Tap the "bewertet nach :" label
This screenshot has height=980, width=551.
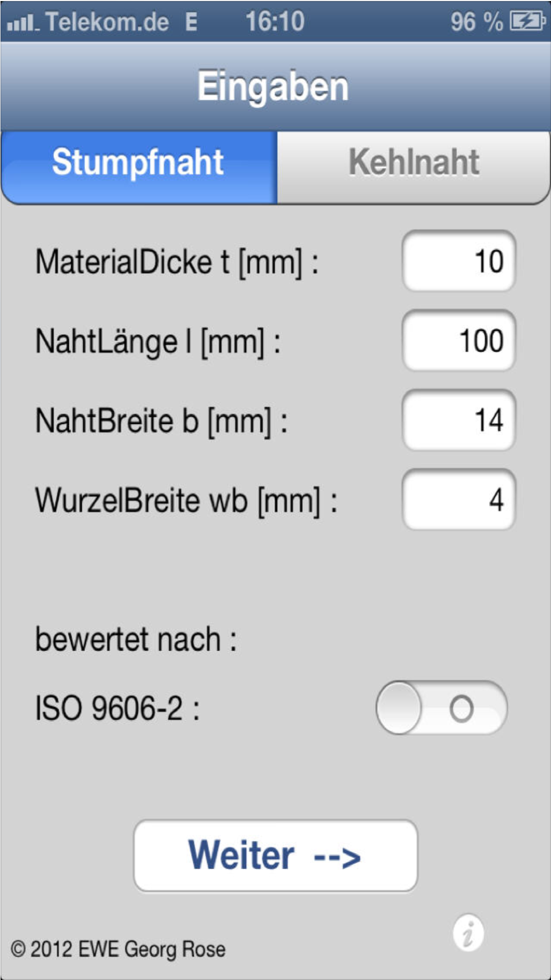(136, 639)
